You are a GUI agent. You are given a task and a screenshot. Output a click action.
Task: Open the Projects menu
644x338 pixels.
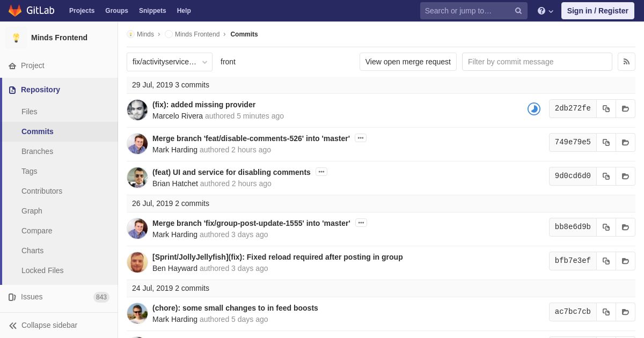coord(82,11)
